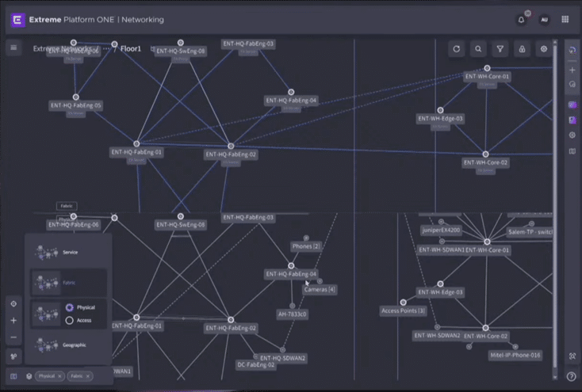
Task: Click the top assistant icon in right sidebar
Action: click(x=572, y=50)
